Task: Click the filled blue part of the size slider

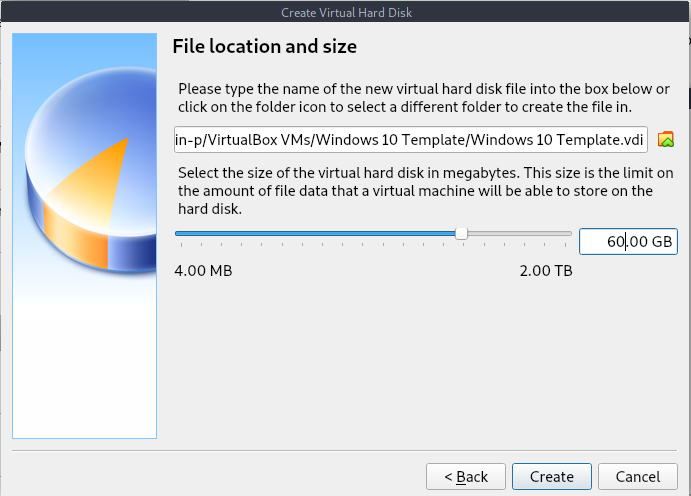Action: tap(315, 233)
